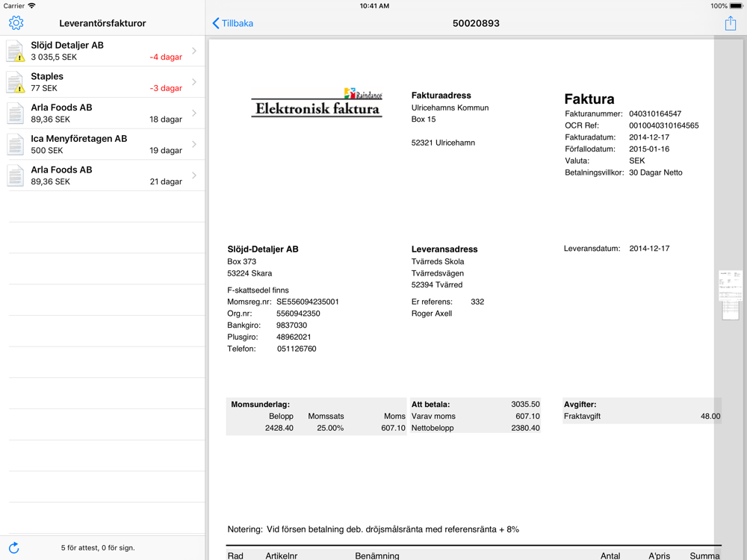Tap the share icon for invoice 50020893
Screen dimensions: 747x560
tap(730, 23)
